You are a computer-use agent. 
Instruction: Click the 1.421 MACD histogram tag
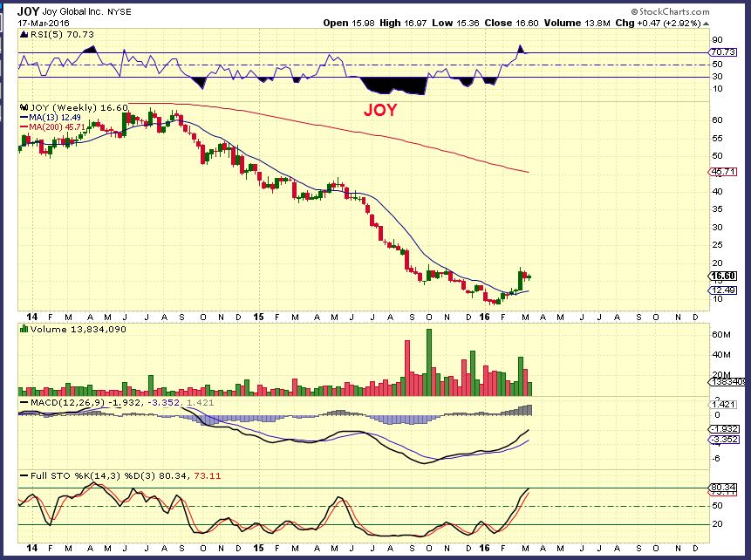[724, 405]
